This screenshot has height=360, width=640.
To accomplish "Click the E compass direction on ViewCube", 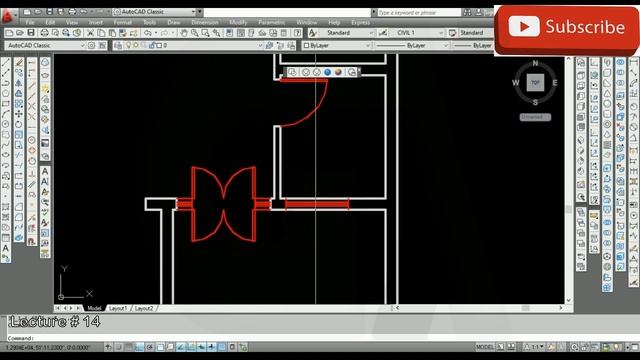I will [x=555, y=83].
